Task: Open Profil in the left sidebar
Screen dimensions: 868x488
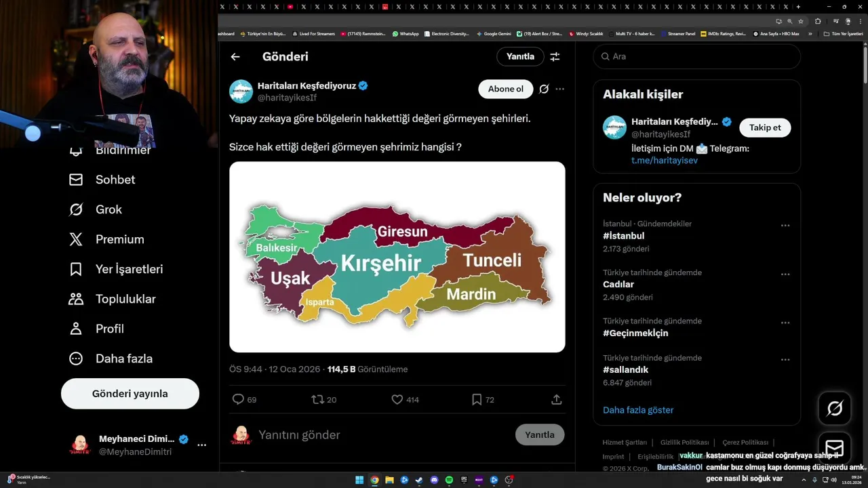Action: 96,329
